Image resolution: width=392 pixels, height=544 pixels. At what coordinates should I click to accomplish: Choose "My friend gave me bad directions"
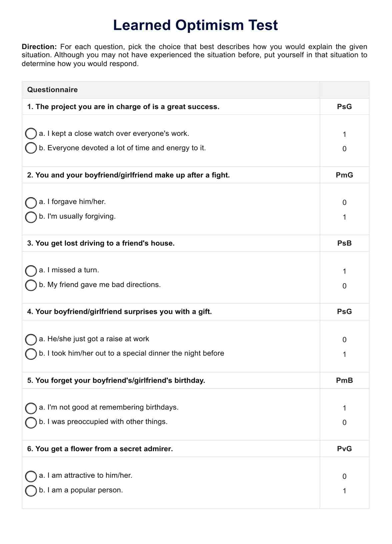click(x=31, y=285)
